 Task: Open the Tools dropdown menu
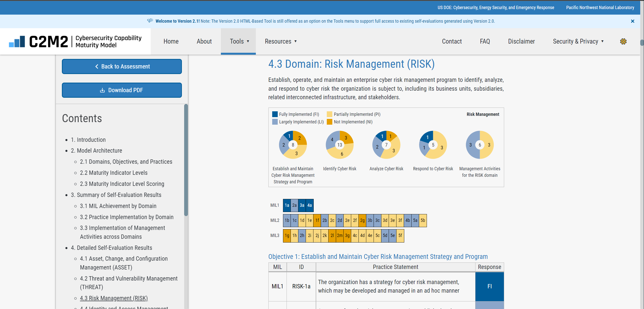pos(238,41)
